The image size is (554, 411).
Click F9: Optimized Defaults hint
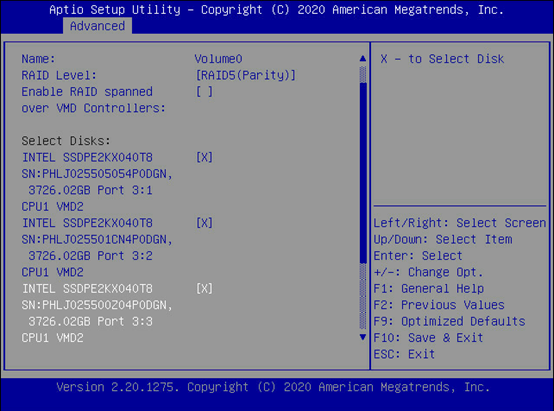449,321
